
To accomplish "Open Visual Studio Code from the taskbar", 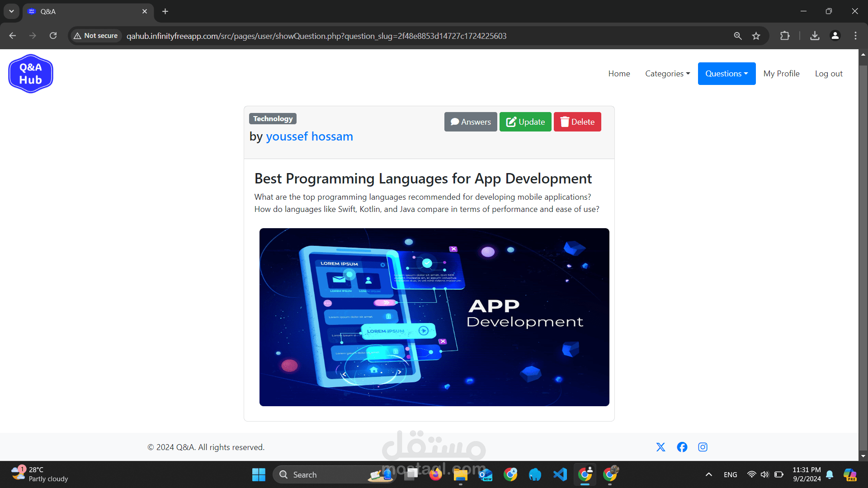I will (560, 474).
